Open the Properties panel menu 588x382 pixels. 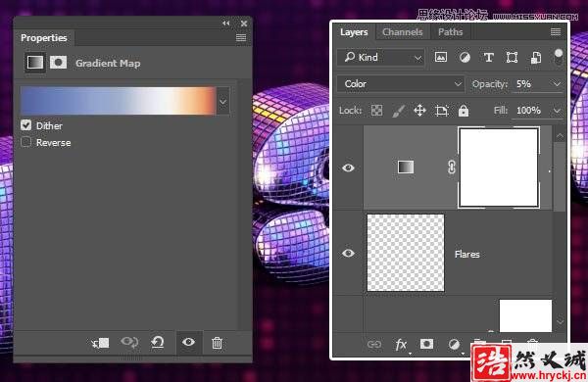click(241, 38)
